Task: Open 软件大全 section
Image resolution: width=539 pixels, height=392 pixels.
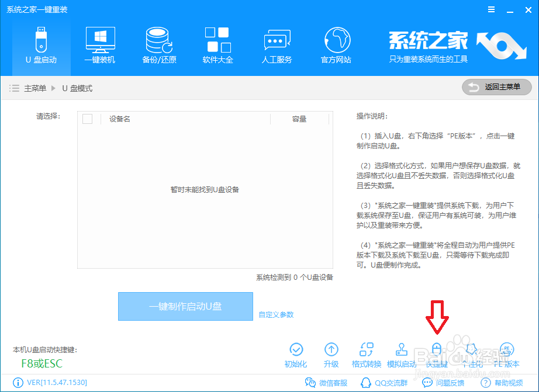Action: pos(218,46)
